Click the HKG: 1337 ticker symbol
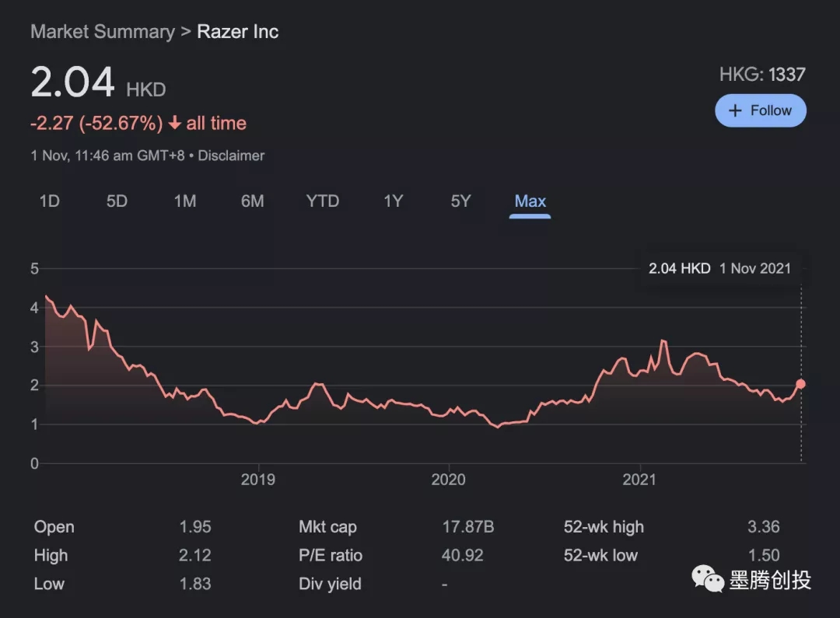Image resolution: width=840 pixels, height=618 pixels. (x=761, y=75)
